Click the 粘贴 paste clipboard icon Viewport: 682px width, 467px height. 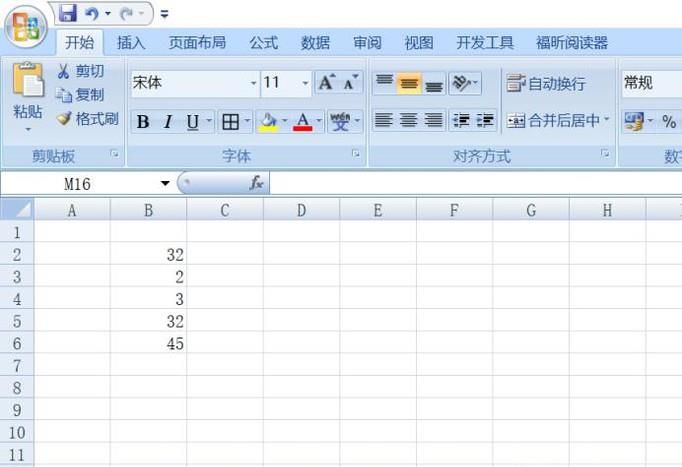coord(28,80)
